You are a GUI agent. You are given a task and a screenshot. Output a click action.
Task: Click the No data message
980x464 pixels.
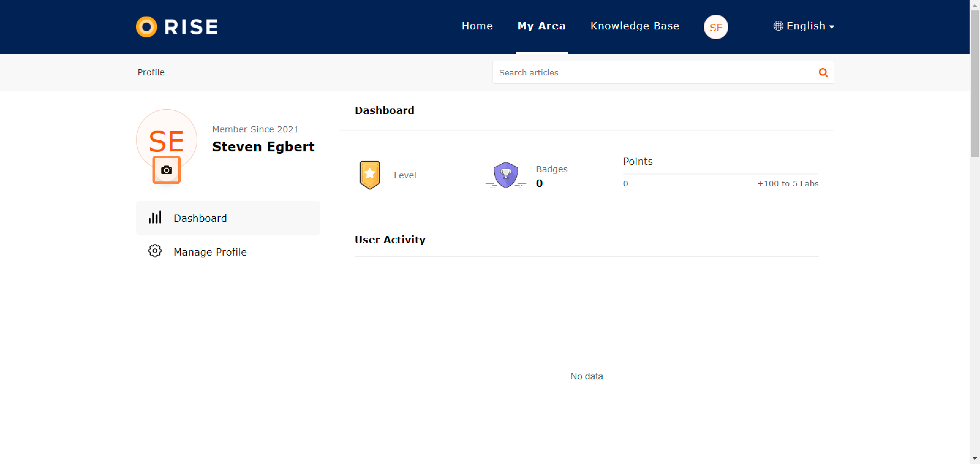tap(586, 376)
